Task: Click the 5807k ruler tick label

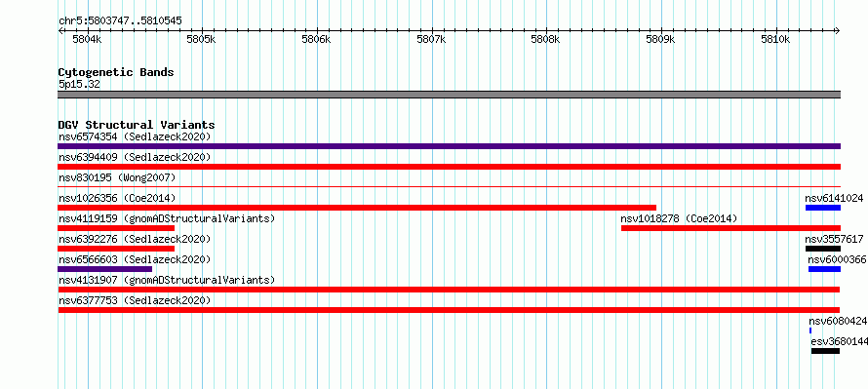Action: pos(431,40)
